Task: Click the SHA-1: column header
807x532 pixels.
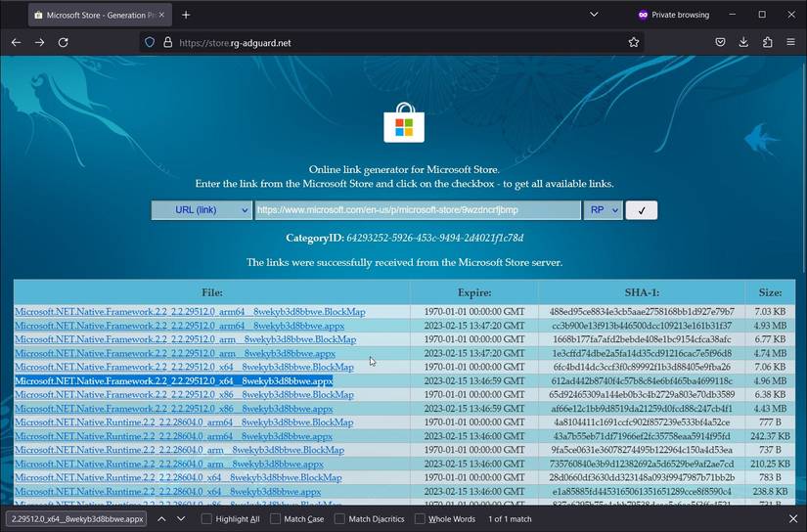Action: pos(642,292)
